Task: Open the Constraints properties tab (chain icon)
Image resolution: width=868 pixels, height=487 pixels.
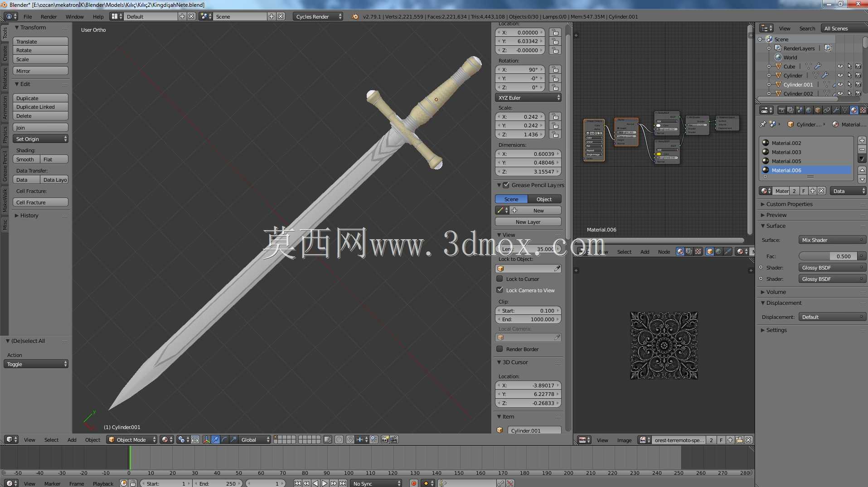Action: [x=827, y=110]
